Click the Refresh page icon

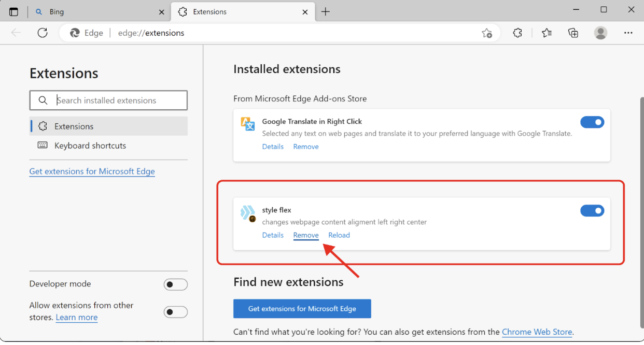pos(43,33)
